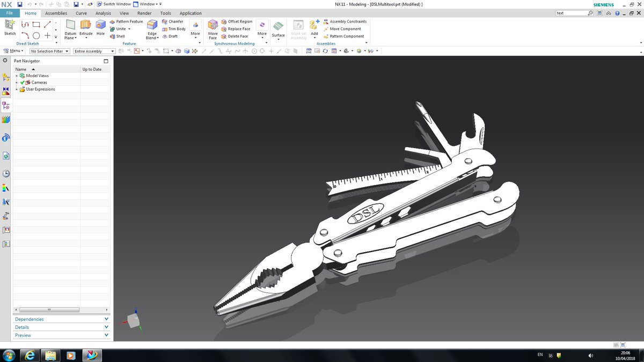The image size is (644, 362).
Task: Select the Point sketch tool
Action: (x=47, y=35)
